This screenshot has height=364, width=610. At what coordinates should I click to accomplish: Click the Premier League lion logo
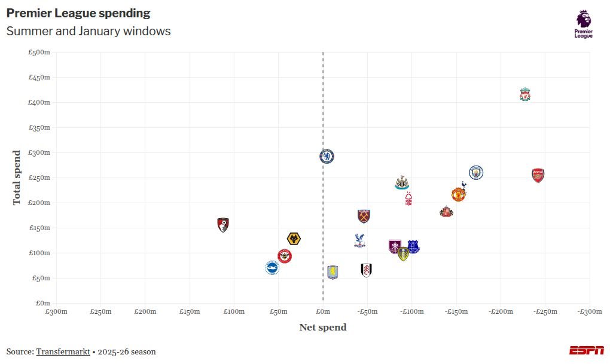(583, 24)
